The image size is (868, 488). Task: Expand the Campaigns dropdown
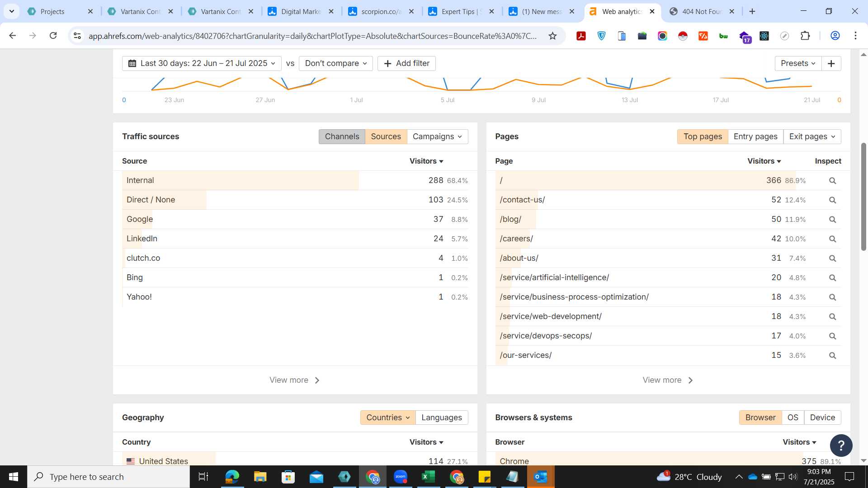coord(437,137)
